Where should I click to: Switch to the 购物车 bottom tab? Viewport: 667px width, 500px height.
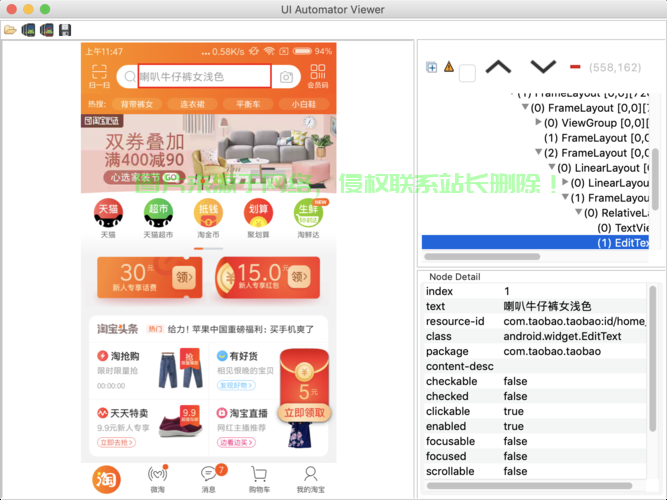coord(259,480)
